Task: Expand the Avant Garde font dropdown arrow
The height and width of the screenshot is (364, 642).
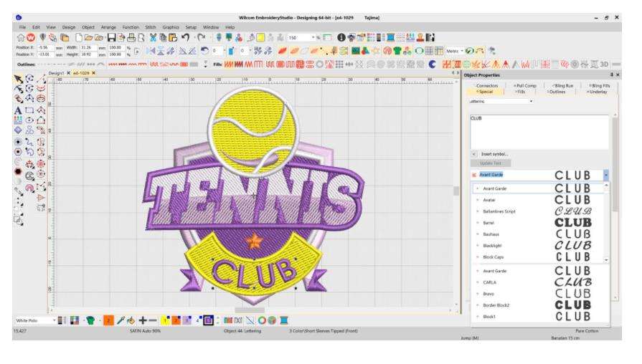Action: pyautogui.click(x=606, y=174)
